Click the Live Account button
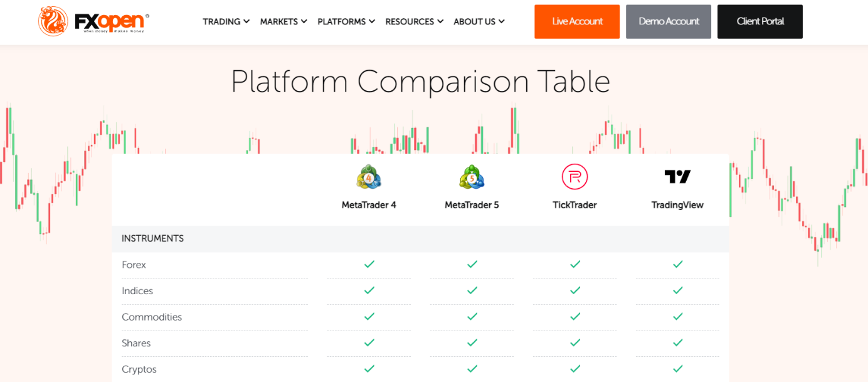Image resolution: width=868 pixels, height=382 pixels. pos(576,21)
